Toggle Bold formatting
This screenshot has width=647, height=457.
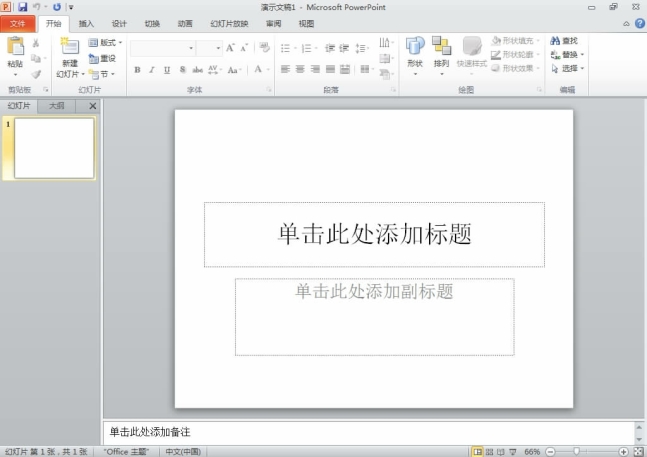pyautogui.click(x=138, y=70)
